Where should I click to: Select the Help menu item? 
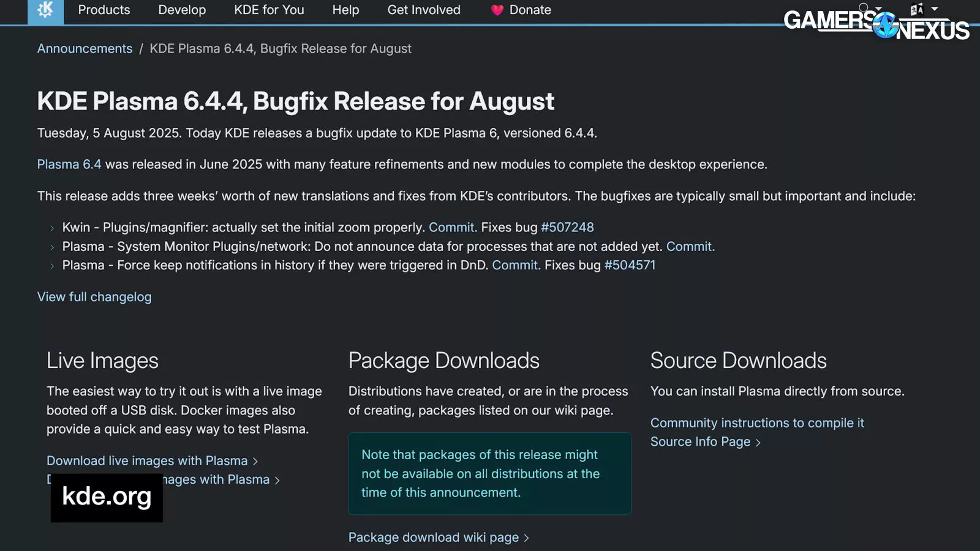pyautogui.click(x=345, y=10)
